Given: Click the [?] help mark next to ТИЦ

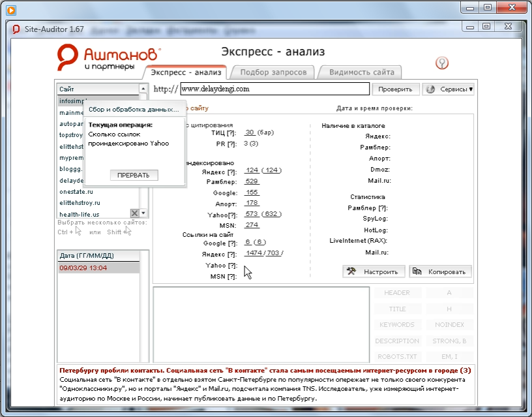Looking at the screenshot, I should coord(231,132).
